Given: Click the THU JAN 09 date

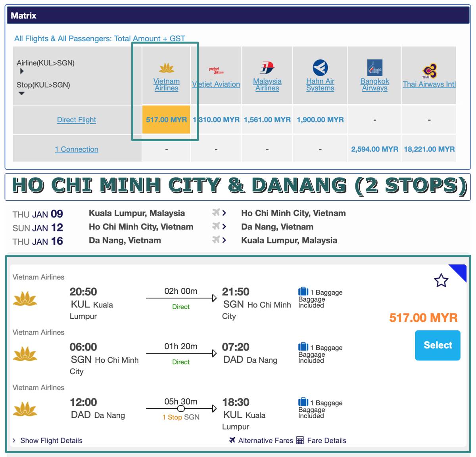Looking at the screenshot, I should [x=38, y=214].
